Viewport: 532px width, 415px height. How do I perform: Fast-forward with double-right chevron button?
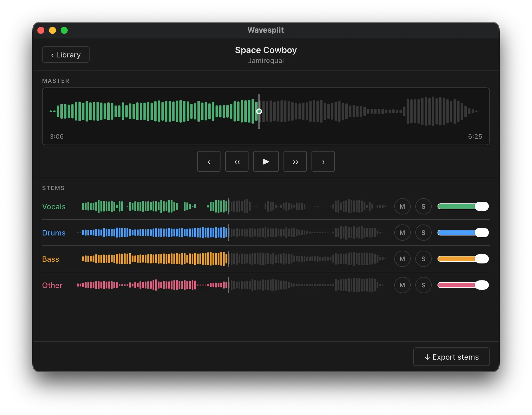click(x=295, y=161)
